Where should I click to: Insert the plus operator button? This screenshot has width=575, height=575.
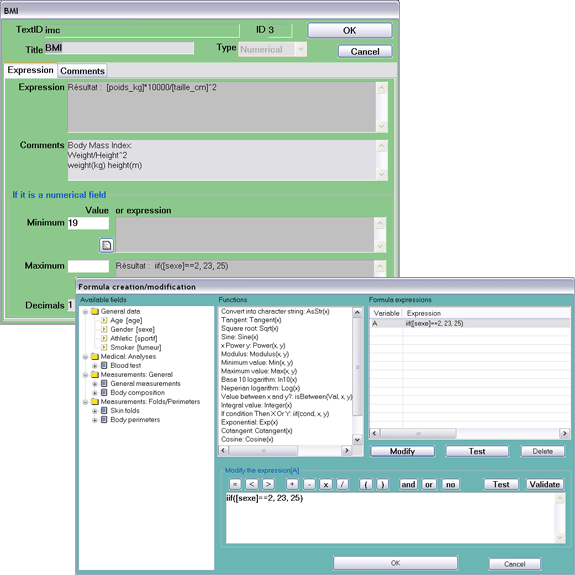point(292,484)
